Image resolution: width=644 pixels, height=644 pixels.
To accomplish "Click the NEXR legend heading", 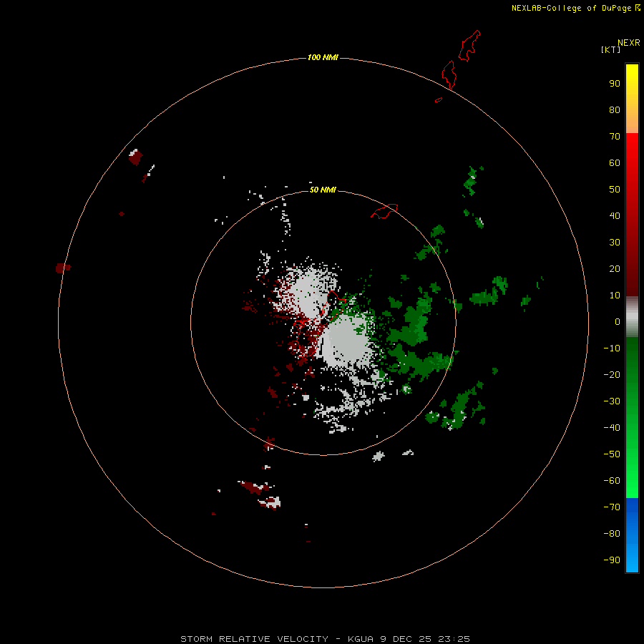I will tap(628, 43).
